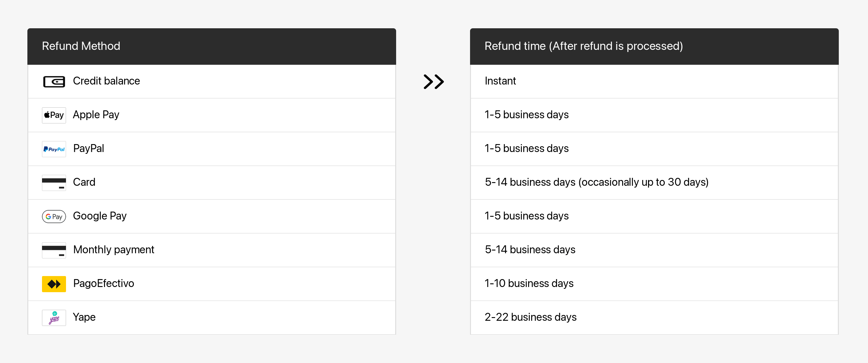
Task: Click the Google Pay text label
Action: (100, 216)
